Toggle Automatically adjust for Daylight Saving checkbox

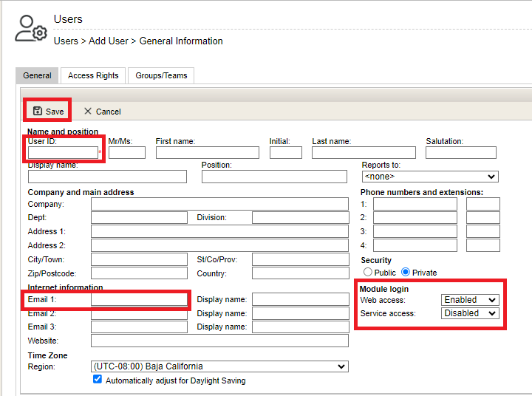pyautogui.click(x=98, y=379)
